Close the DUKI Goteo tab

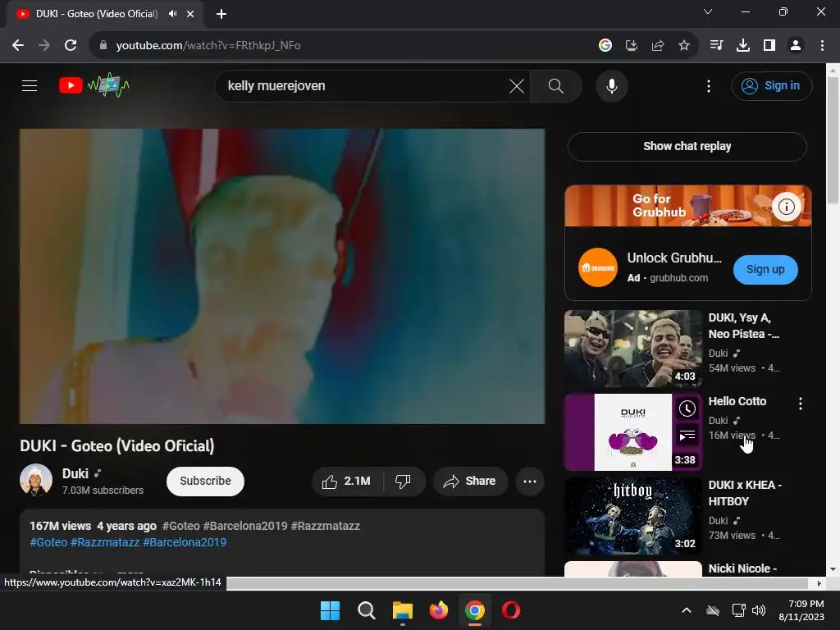coord(190,14)
